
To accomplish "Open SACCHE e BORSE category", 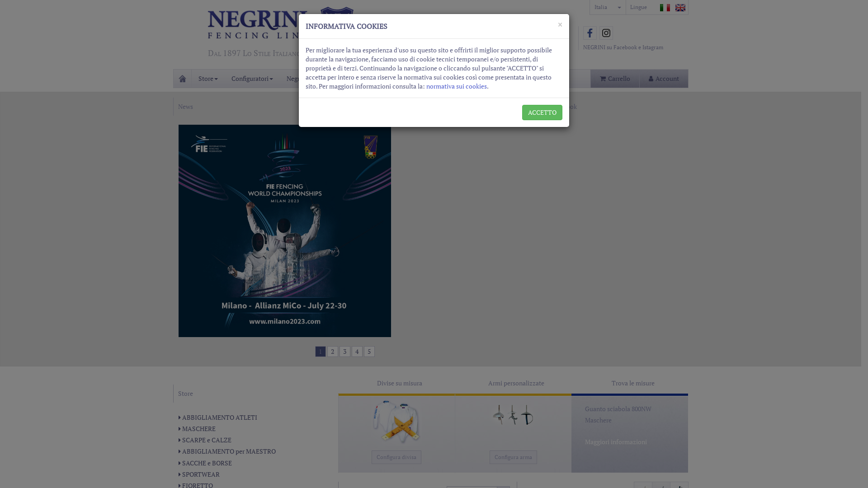I will [x=207, y=463].
